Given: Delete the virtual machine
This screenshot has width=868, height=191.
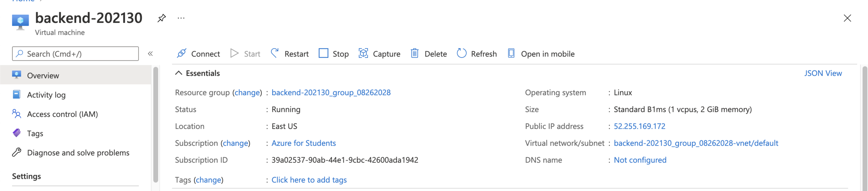Looking at the screenshot, I should click(435, 54).
